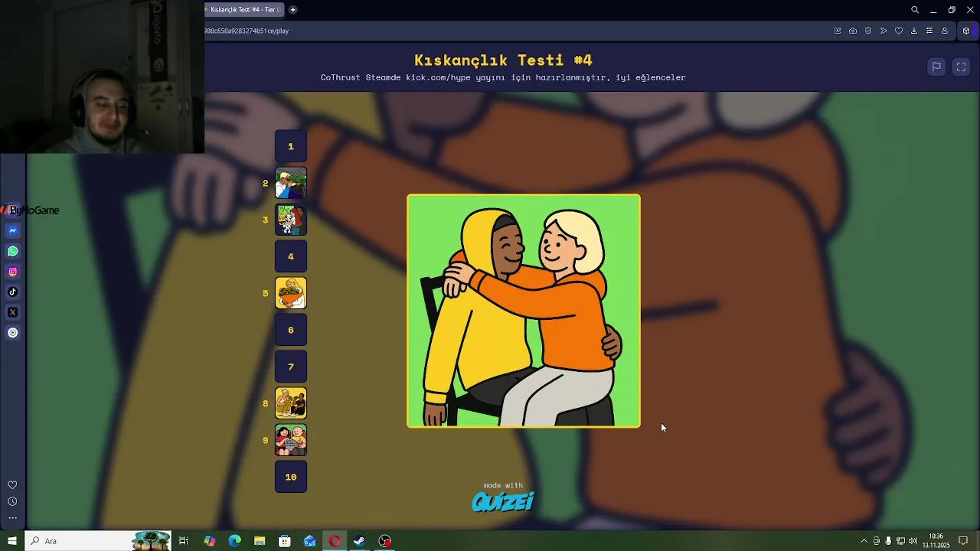Click the heart icon in the address bar
The width and height of the screenshot is (980, 551).
coord(899,31)
